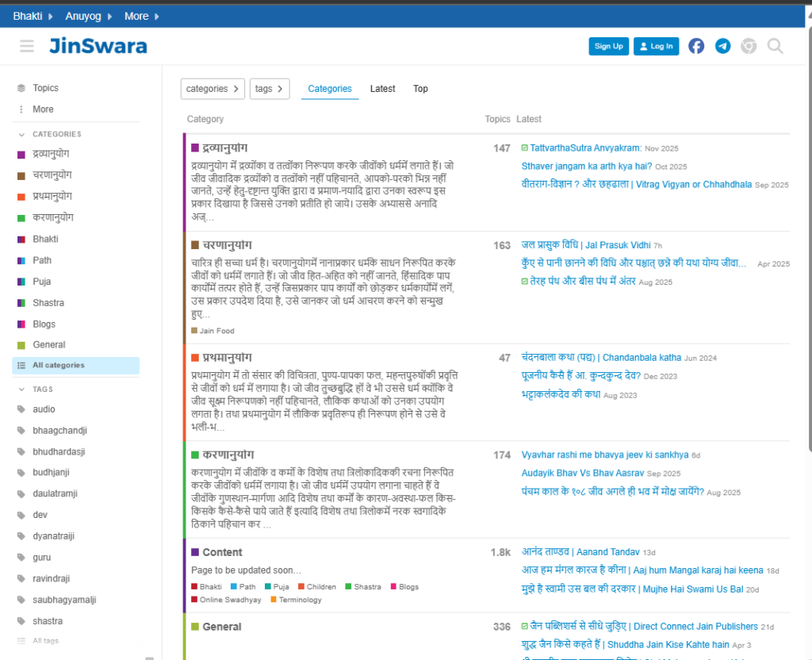Click the saubhagyamalji tag icon

click(21, 600)
